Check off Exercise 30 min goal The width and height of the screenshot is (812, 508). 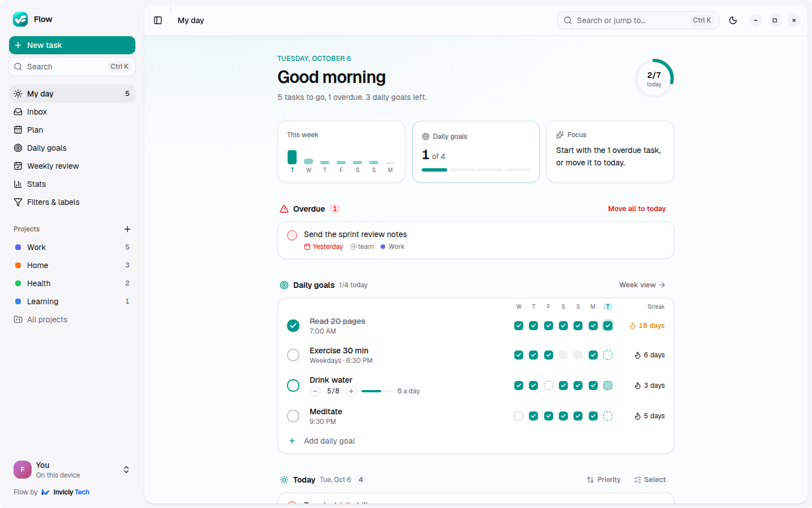coord(293,355)
